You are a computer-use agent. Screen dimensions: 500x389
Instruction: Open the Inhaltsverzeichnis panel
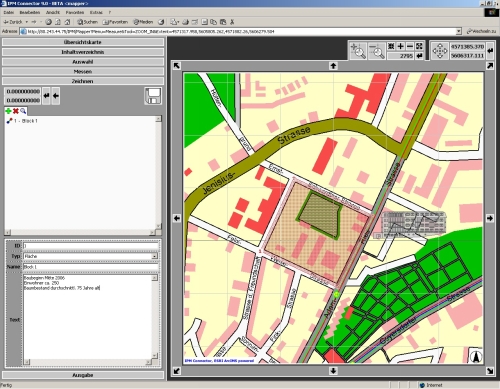pos(83,52)
